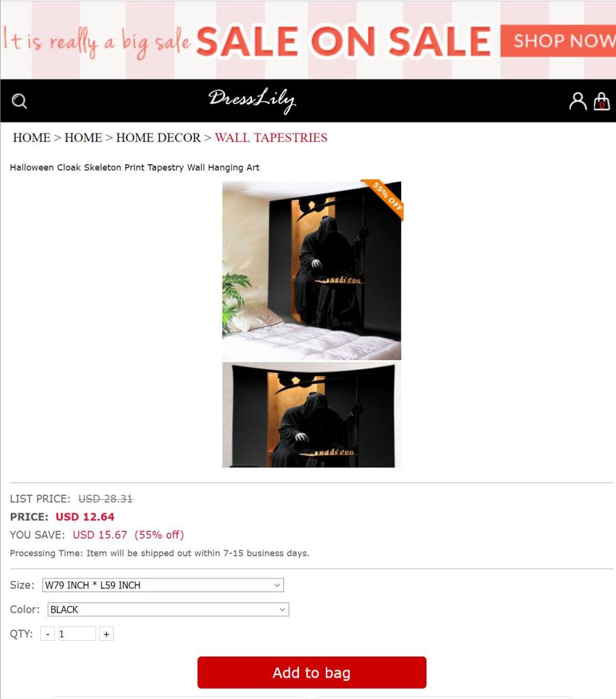This screenshot has width=616, height=699.
Task: Open WALL TAPESTRIES breadcrumb link
Action: [x=271, y=138]
